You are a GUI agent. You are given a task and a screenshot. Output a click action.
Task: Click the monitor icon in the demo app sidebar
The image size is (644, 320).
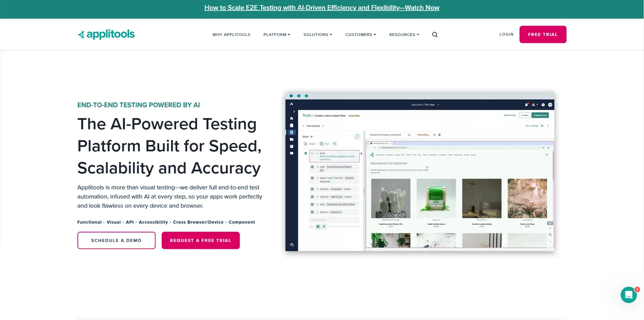point(291,153)
